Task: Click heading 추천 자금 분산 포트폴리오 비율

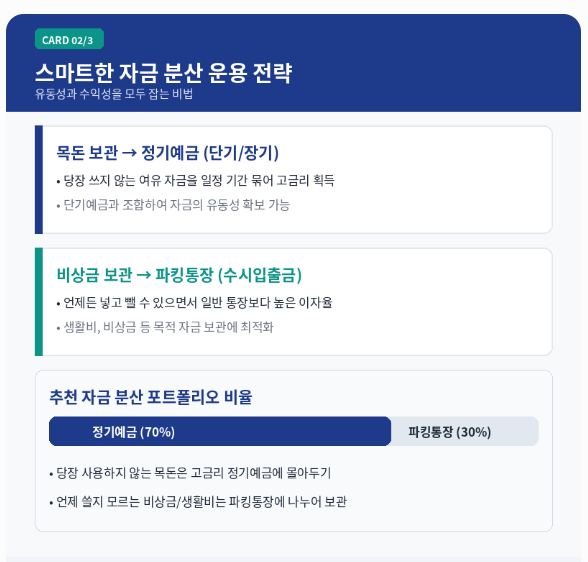Action: pyautogui.click(x=151, y=397)
